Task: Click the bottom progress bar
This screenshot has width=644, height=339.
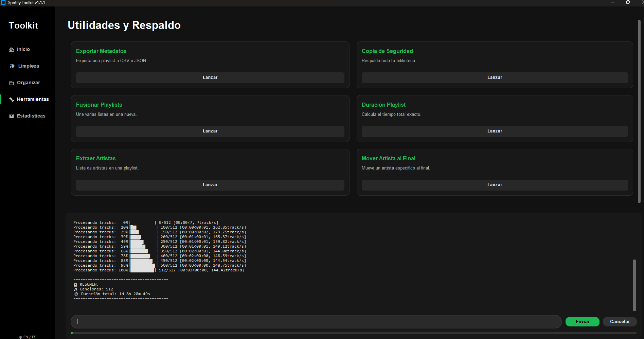Action: tap(353, 333)
